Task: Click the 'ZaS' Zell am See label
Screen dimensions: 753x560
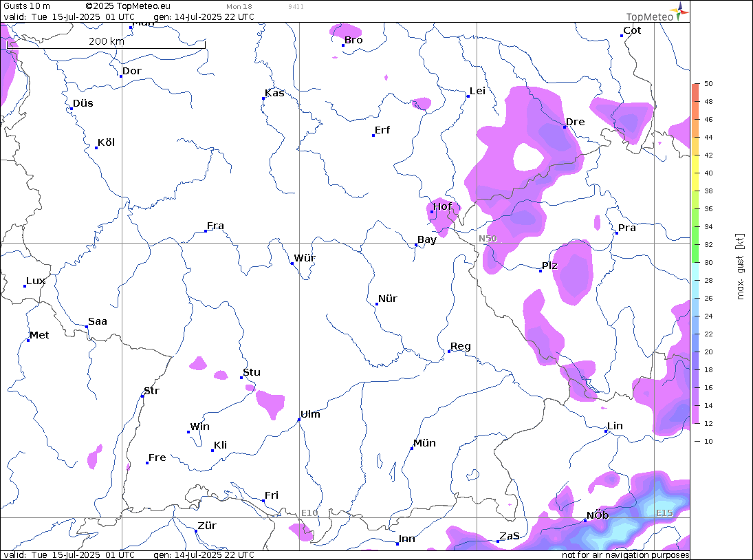Action: 509,536
